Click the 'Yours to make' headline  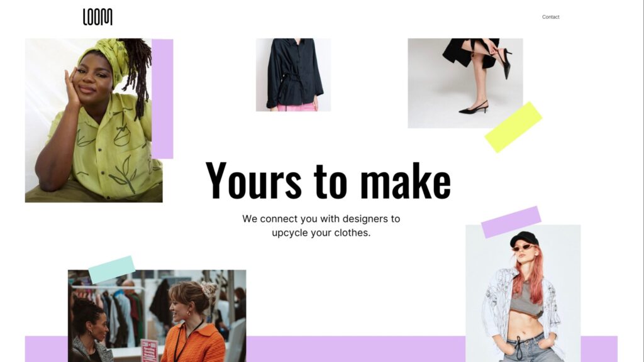(x=328, y=180)
